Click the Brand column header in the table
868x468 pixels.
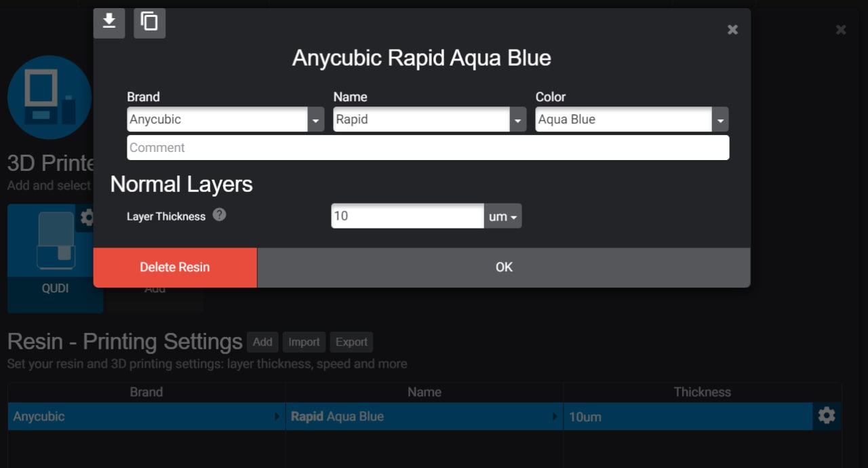pos(146,392)
